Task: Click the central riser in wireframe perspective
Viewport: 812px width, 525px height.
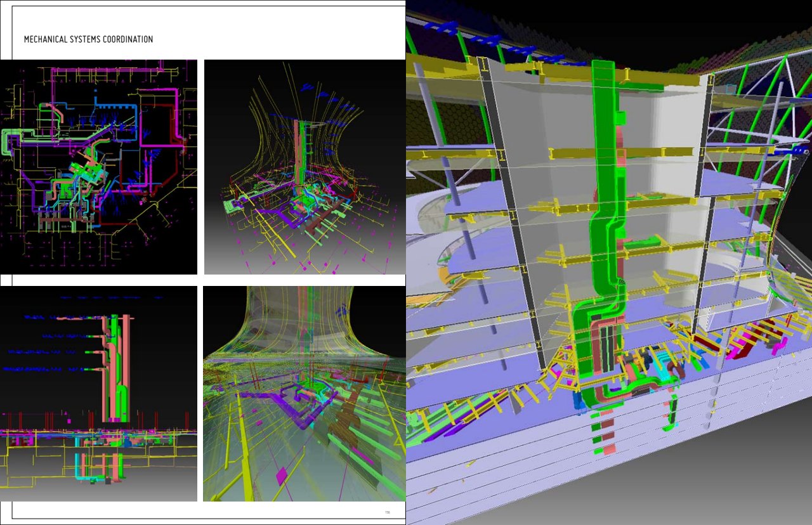Action: pos(298,159)
